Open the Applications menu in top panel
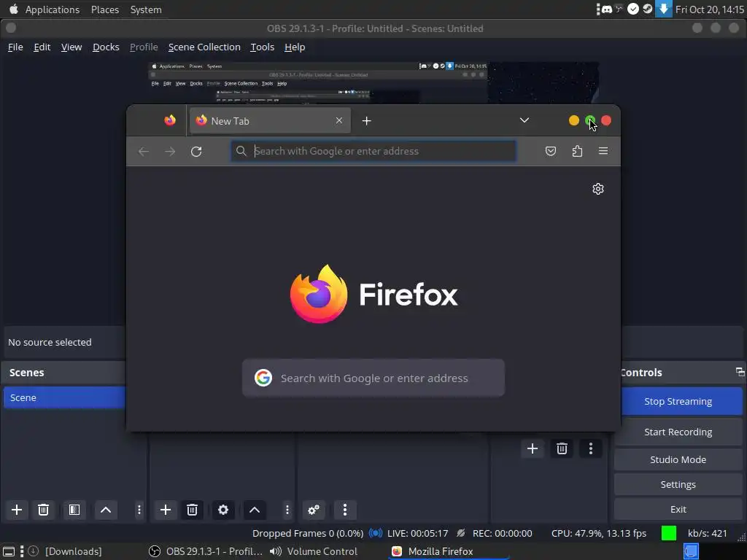Viewport: 747px width, 560px height. (x=53, y=9)
